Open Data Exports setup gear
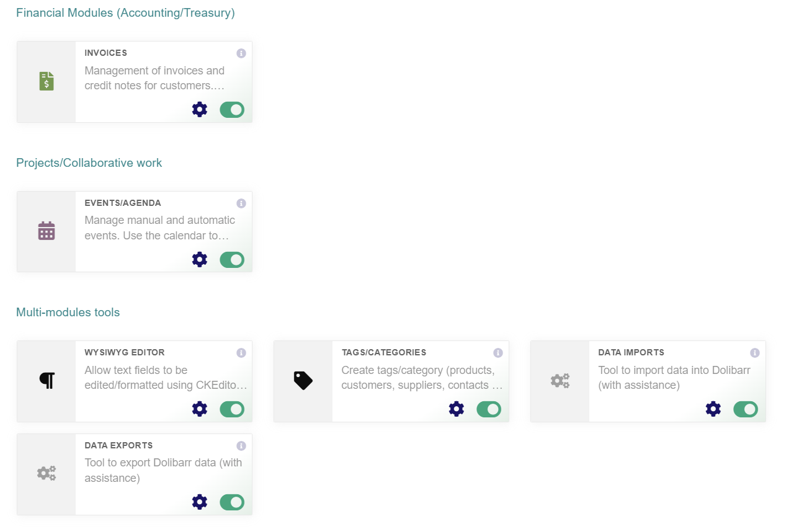 click(200, 502)
